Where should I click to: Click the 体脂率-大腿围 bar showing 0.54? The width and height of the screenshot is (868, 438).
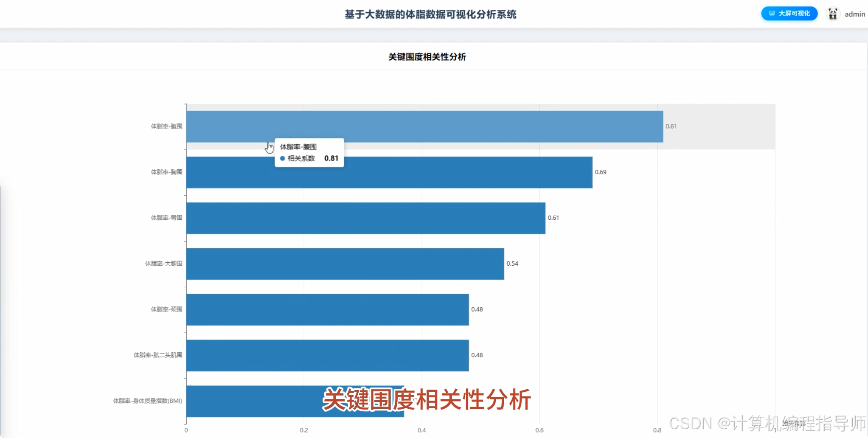[344, 264]
